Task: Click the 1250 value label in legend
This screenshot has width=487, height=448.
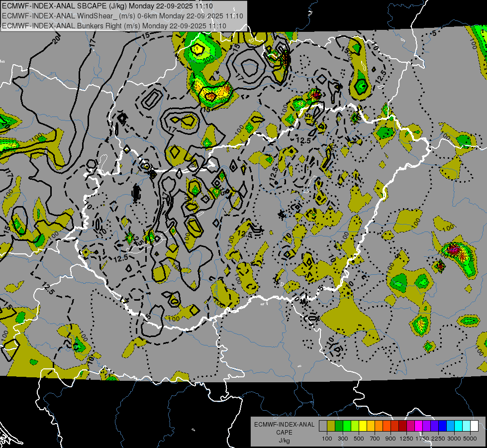Action: [406, 439]
